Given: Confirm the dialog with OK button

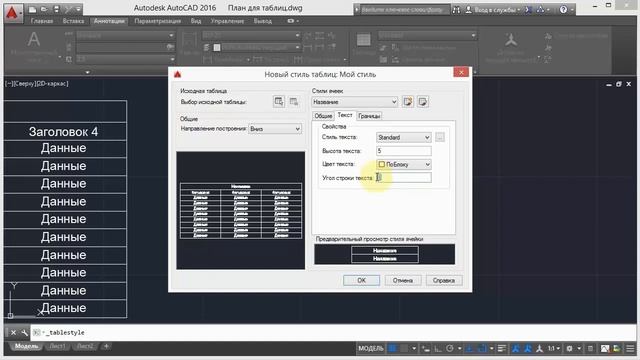Looking at the screenshot, I should tap(361, 280).
